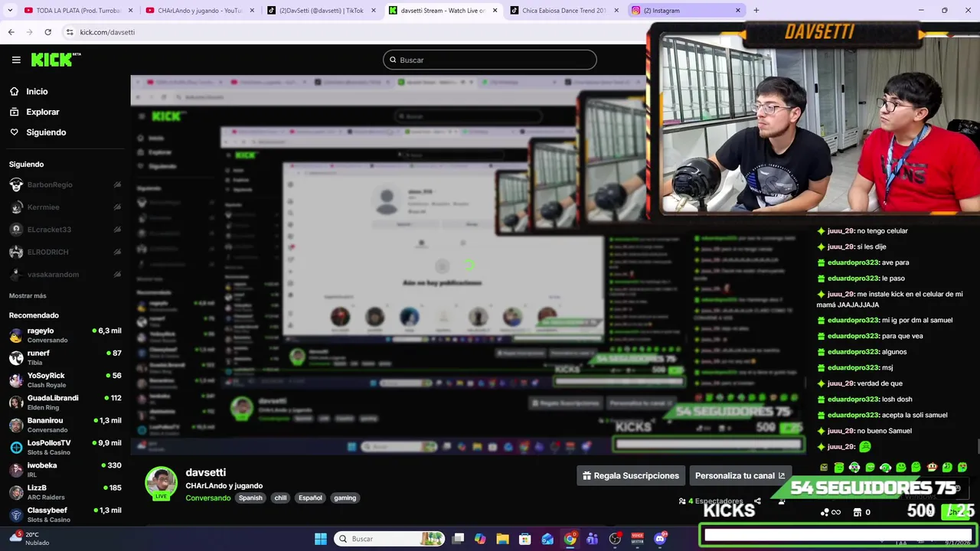
Task: Open Voicemeeter from the taskbar
Action: tap(638, 539)
